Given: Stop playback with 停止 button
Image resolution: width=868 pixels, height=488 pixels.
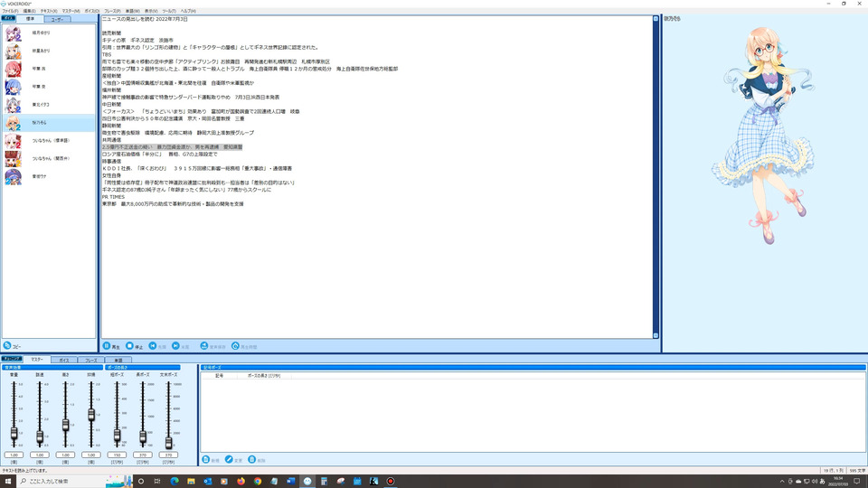Looking at the screenshot, I should coord(134,346).
